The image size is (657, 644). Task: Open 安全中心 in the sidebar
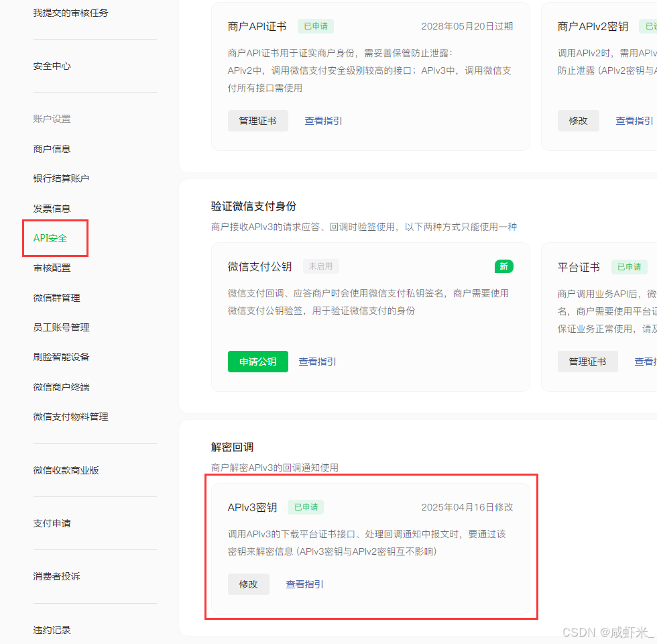click(x=52, y=66)
